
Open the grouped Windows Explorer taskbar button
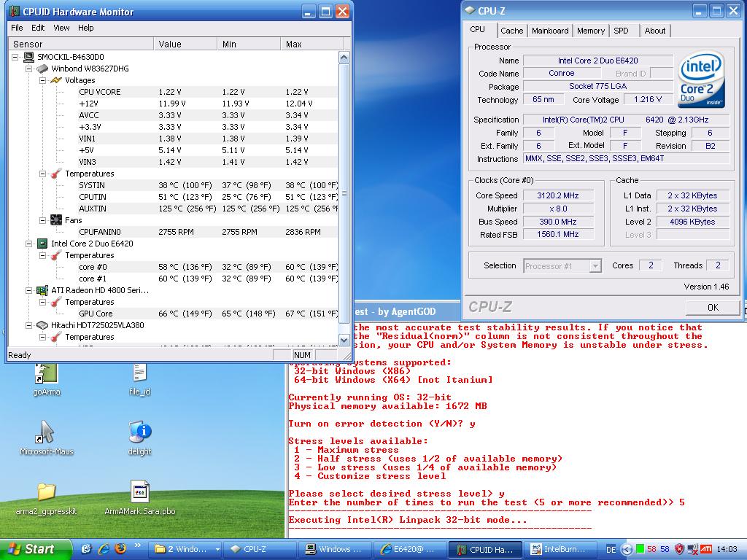tap(186, 549)
